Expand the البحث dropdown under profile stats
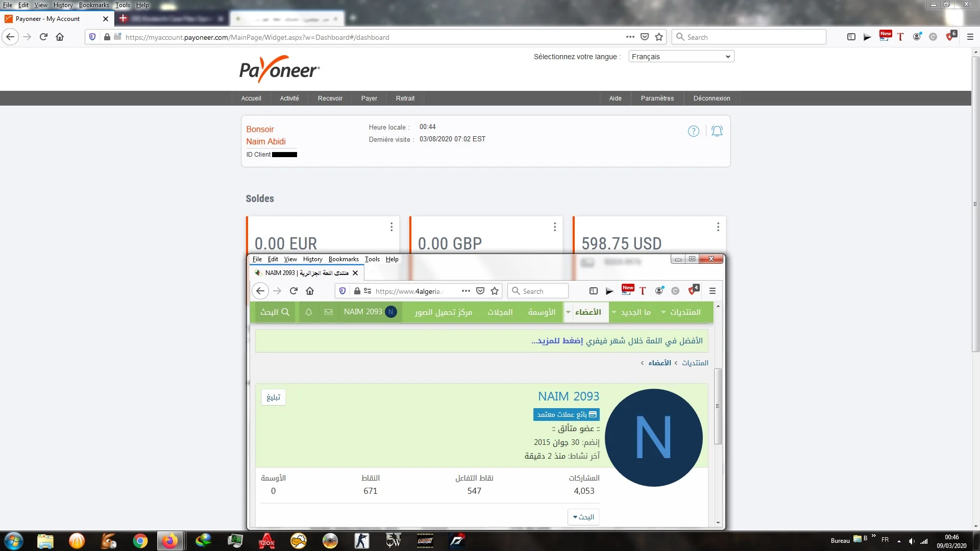This screenshot has height=551, width=980. click(583, 517)
